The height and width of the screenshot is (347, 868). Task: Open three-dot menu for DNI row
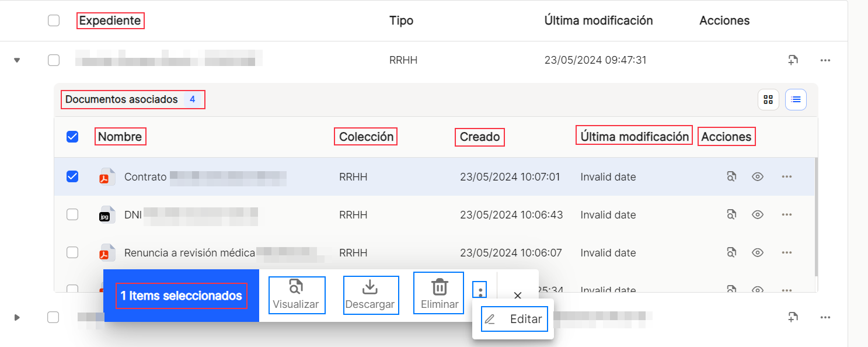pos(787,214)
